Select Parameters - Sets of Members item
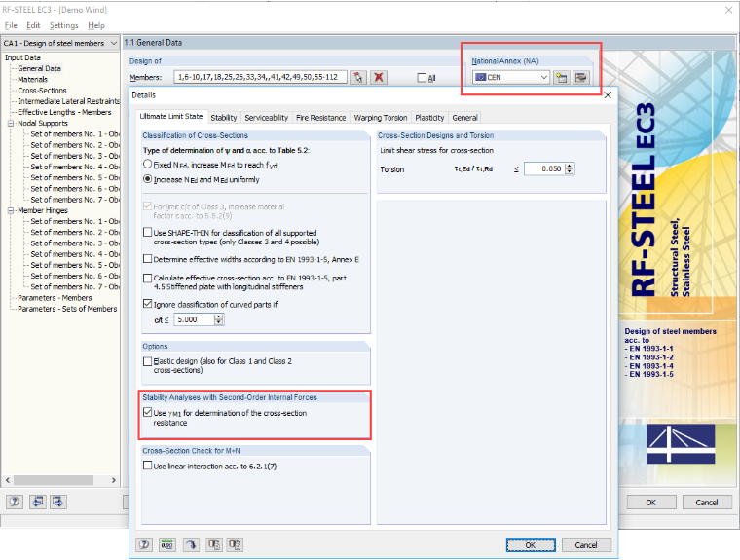740x560 pixels. (x=67, y=309)
